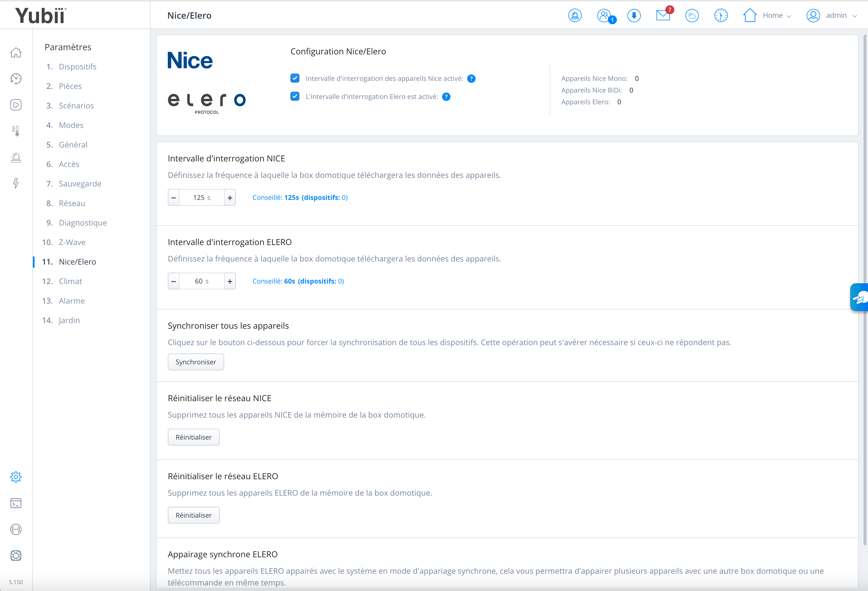
Task: Increase NICE interval with plus button
Action: [x=230, y=198]
